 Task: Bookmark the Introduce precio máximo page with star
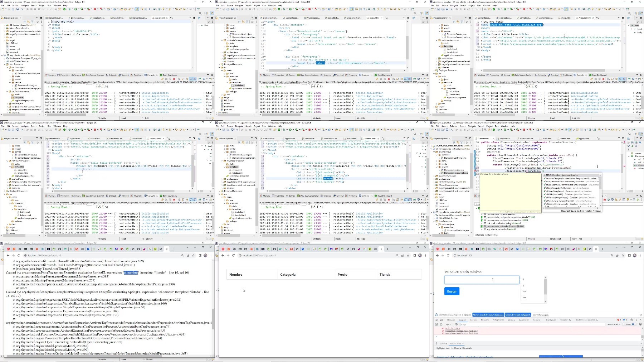623,255
